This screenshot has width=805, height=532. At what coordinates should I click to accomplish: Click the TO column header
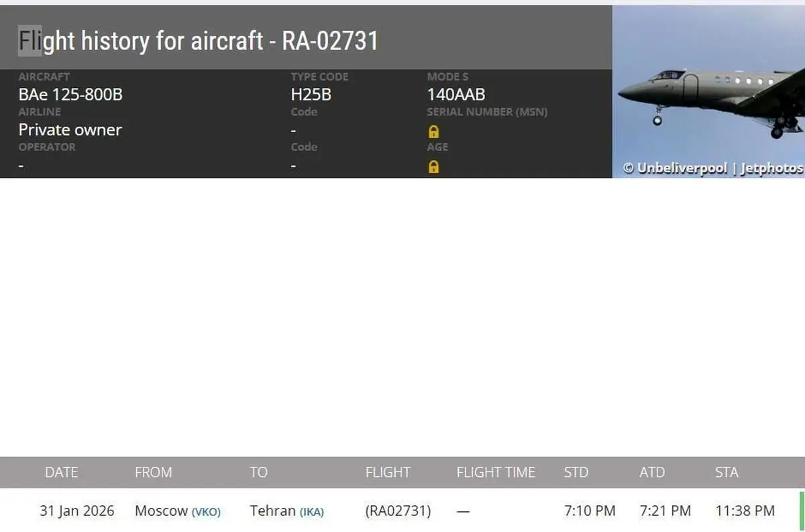point(258,472)
